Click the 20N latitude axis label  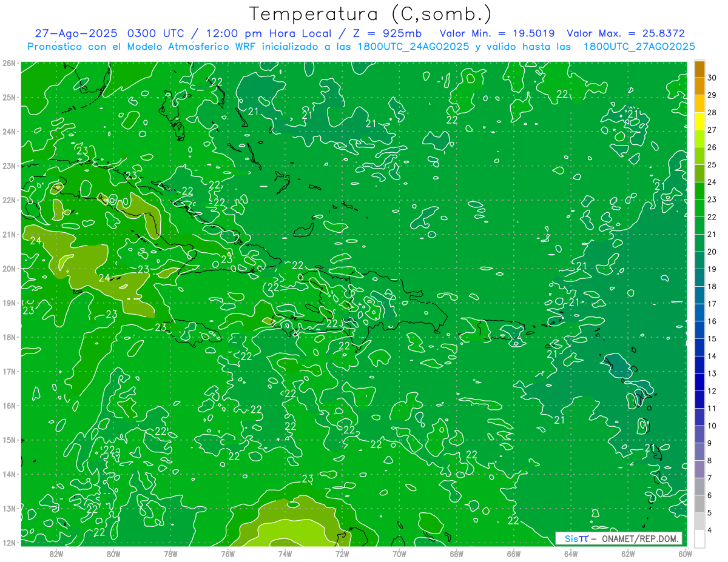coord(9,269)
